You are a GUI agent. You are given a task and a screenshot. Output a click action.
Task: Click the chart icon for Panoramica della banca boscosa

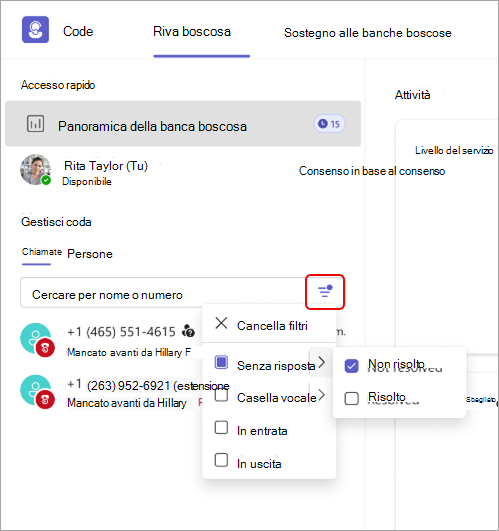(36, 124)
